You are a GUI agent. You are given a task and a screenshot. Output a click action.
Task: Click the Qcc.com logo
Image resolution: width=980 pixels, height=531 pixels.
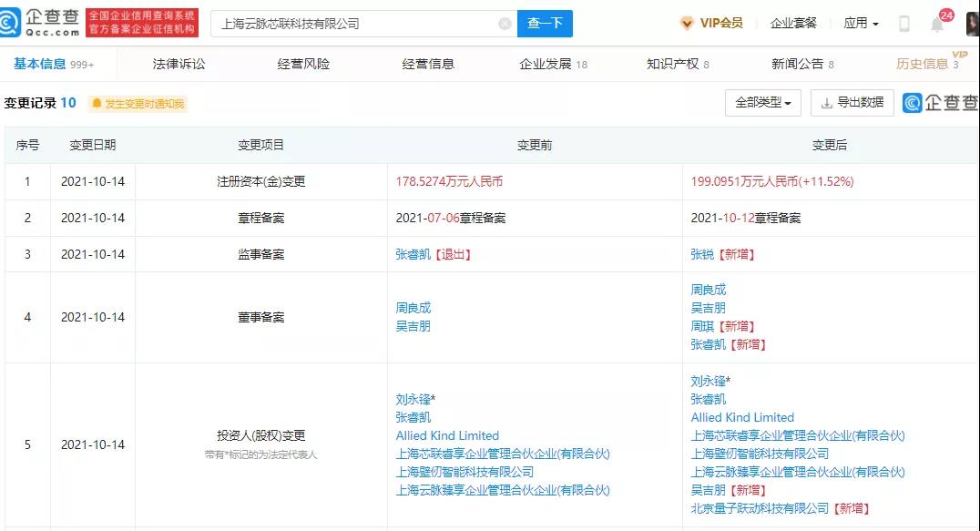(x=40, y=23)
